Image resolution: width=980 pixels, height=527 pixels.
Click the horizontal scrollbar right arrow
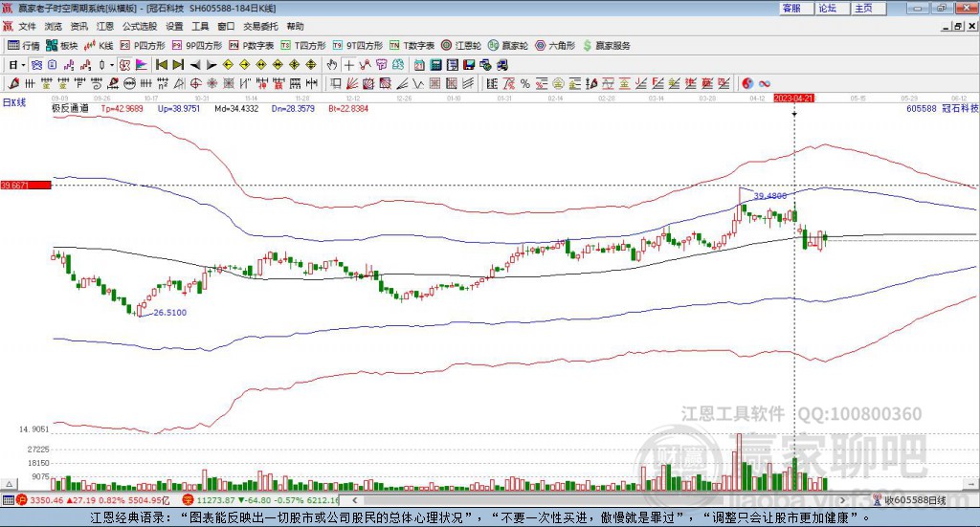tap(842, 500)
